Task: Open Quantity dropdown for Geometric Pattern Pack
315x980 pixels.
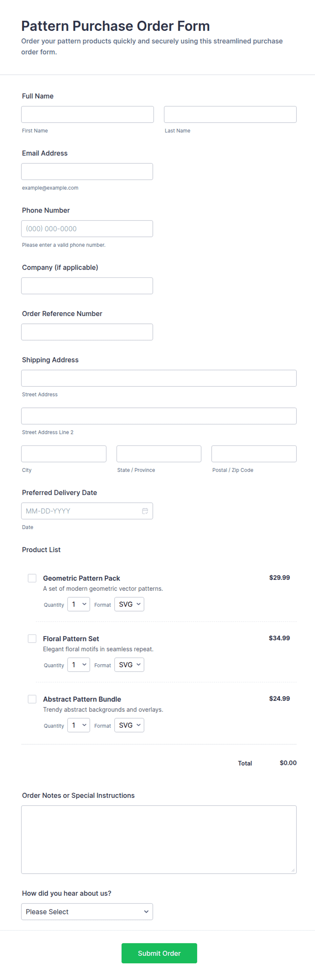Action: [79, 604]
